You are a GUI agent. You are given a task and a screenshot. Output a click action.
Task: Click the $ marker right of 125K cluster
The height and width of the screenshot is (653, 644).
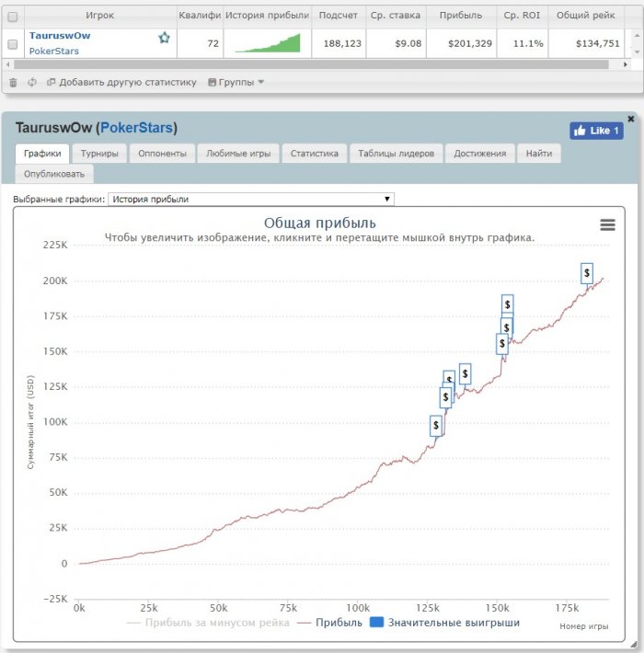pyautogui.click(x=465, y=373)
